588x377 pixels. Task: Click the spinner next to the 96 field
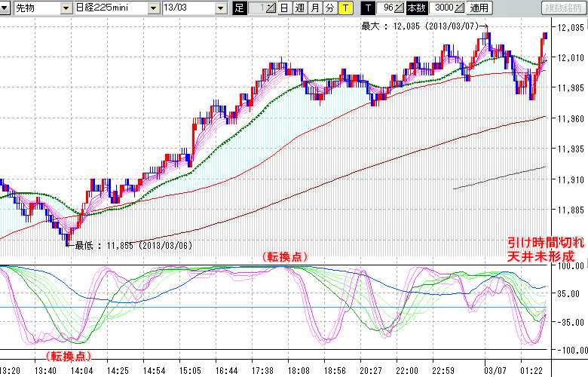[400, 8]
